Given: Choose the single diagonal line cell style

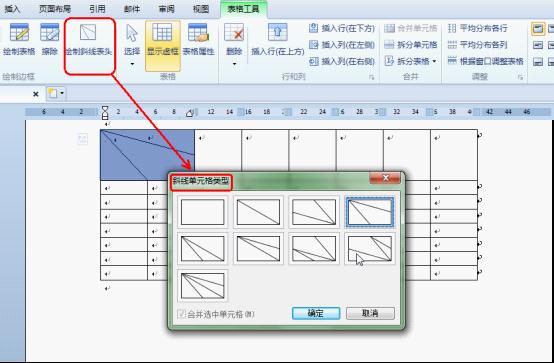Looking at the screenshot, I should tap(258, 212).
